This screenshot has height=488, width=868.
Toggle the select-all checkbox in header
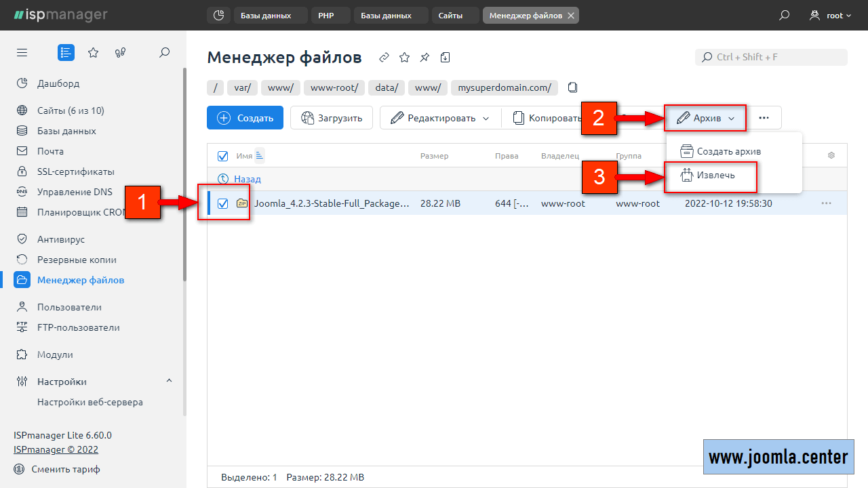[x=222, y=156]
